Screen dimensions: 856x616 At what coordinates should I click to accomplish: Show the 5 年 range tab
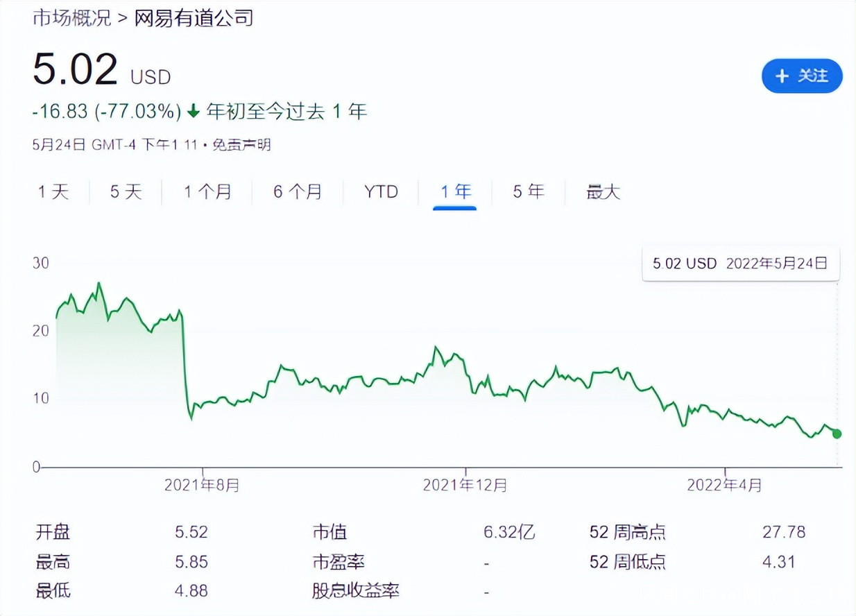tap(529, 191)
